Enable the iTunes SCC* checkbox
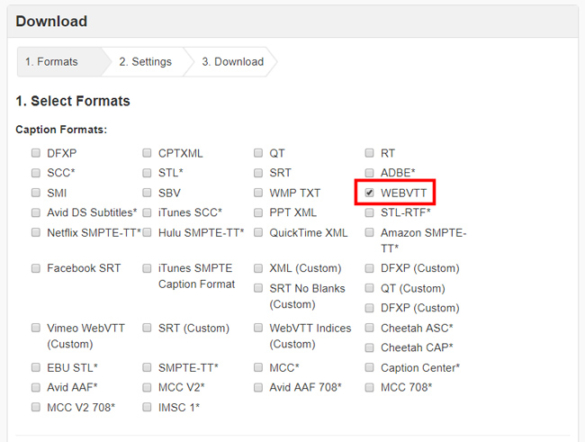The width and height of the screenshot is (585, 442). pos(147,213)
